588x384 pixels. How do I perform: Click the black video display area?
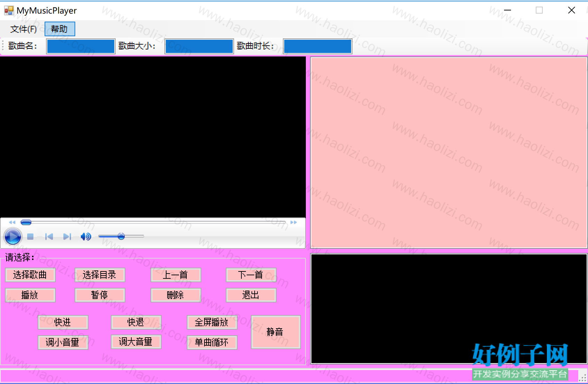click(153, 137)
